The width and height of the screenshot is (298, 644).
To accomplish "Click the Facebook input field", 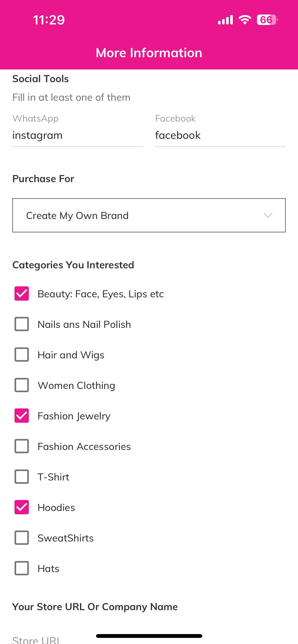I will pyautogui.click(x=220, y=136).
